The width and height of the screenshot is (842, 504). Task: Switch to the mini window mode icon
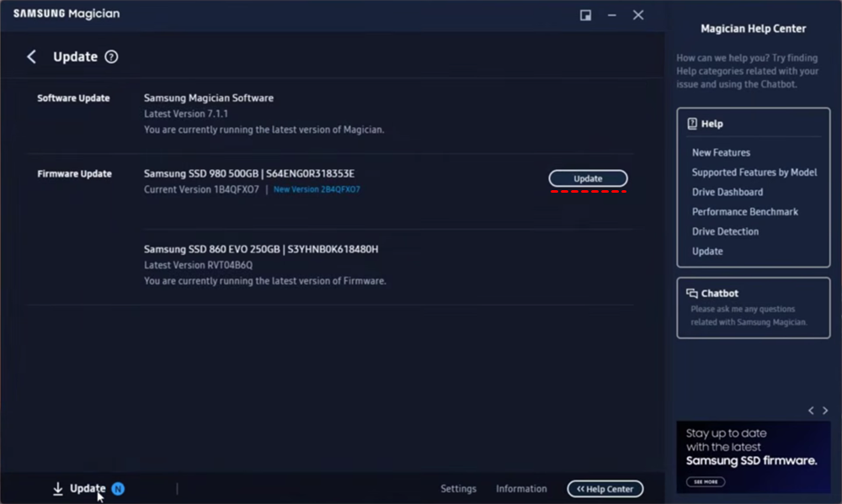pos(585,15)
